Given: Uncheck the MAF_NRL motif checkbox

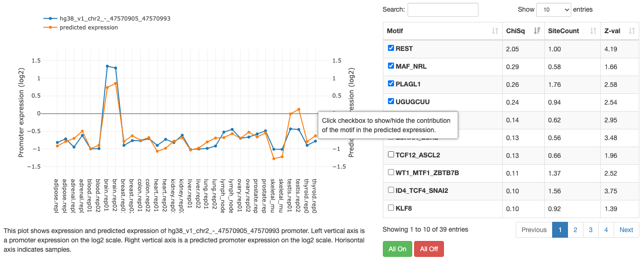Looking at the screenshot, I should point(391,66).
